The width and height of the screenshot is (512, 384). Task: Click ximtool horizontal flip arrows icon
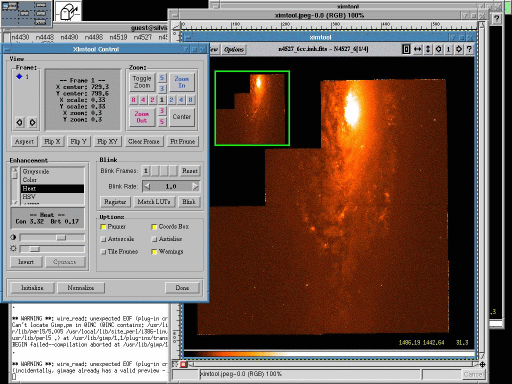(417, 49)
